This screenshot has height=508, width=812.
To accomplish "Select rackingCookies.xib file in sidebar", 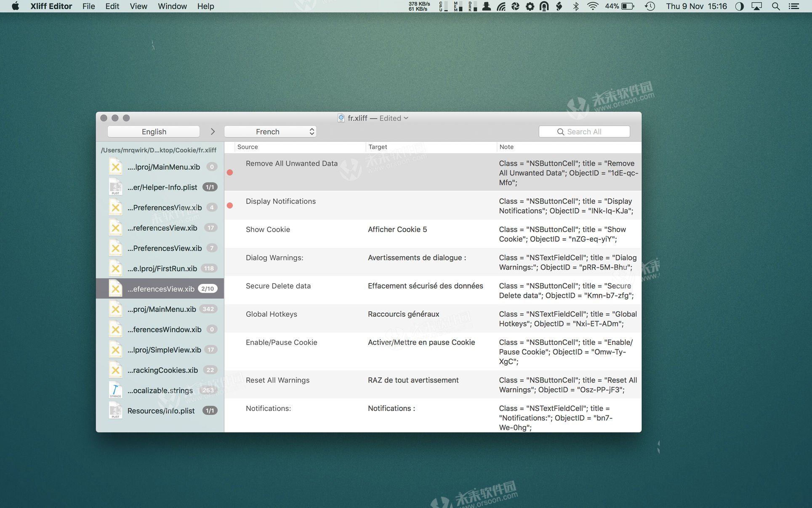I will [x=162, y=370].
